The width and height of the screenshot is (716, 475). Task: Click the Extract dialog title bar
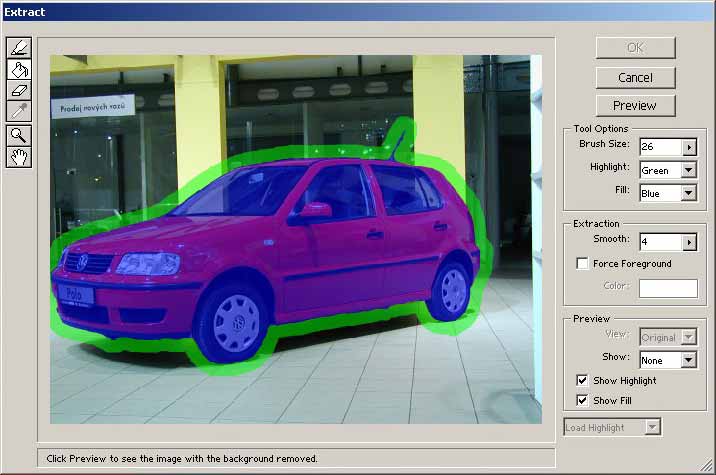tap(358, 12)
